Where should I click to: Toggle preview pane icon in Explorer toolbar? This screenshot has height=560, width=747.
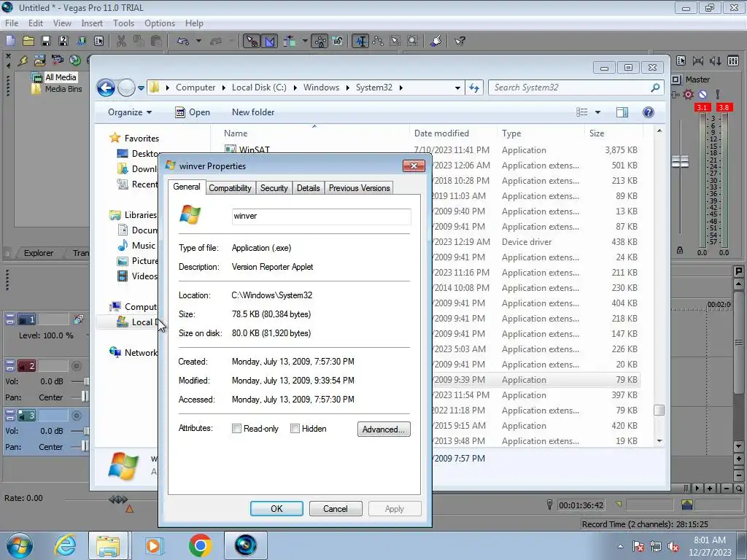point(622,112)
